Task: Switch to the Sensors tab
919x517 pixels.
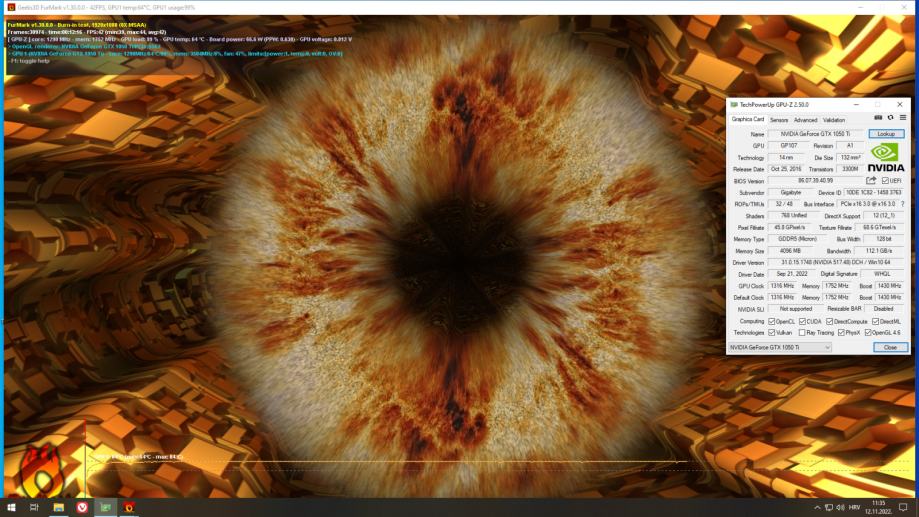Action: tap(779, 120)
